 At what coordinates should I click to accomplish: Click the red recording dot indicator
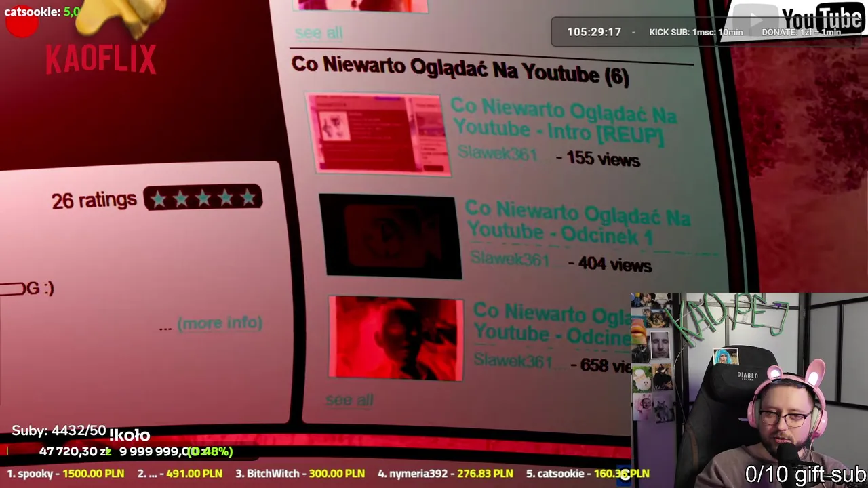pos(22,23)
